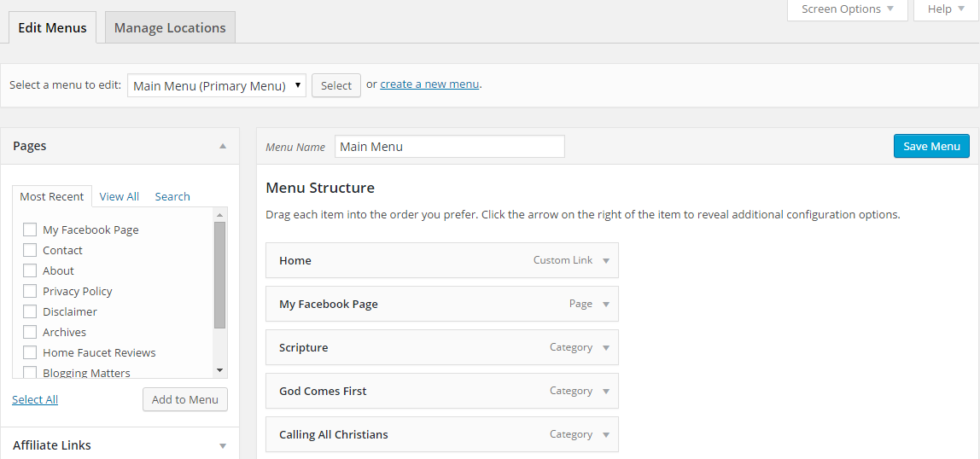Expand the Scripture category item settings
This screenshot has height=459, width=980.
click(606, 348)
